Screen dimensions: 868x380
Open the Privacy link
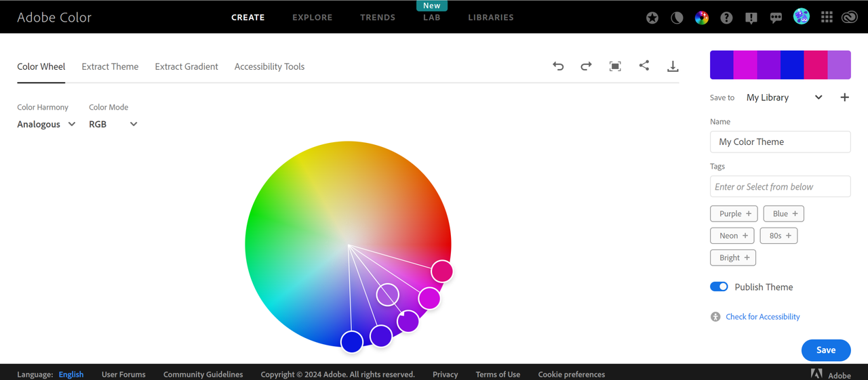click(445, 374)
